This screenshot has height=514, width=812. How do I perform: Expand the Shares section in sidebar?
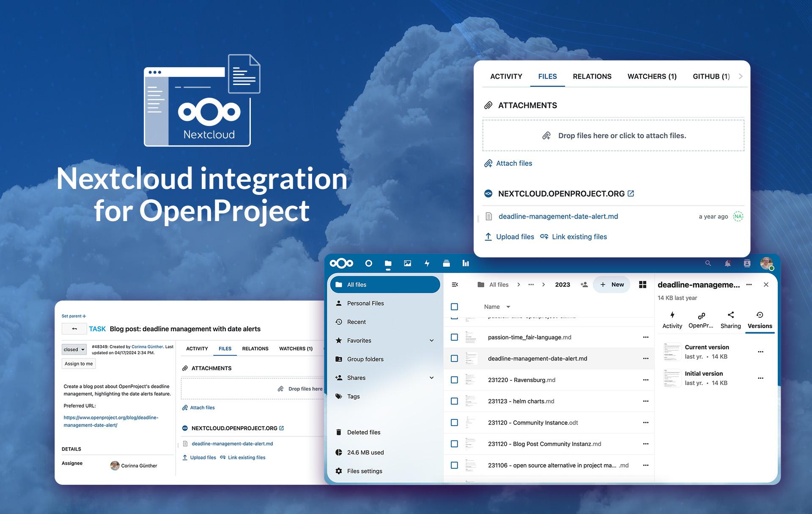(x=431, y=378)
